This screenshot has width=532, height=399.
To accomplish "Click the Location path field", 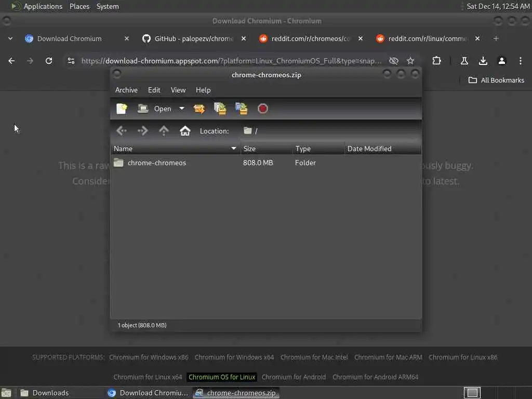I will tap(330, 130).
